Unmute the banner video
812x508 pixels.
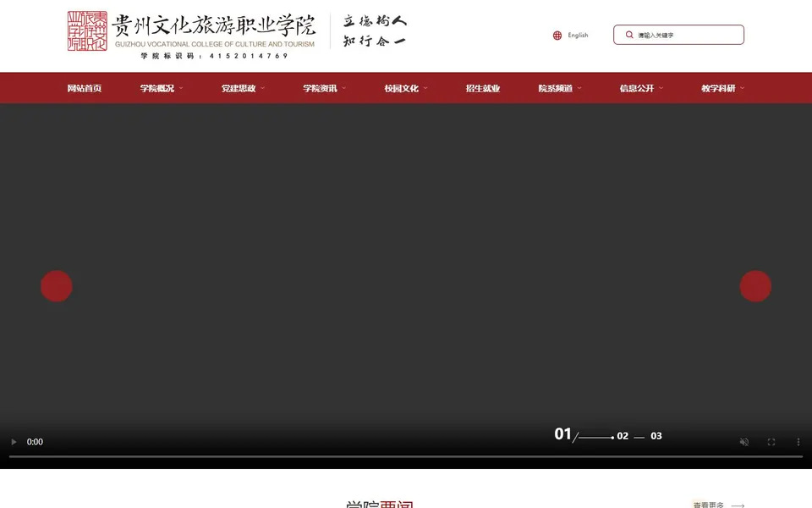[x=744, y=442]
